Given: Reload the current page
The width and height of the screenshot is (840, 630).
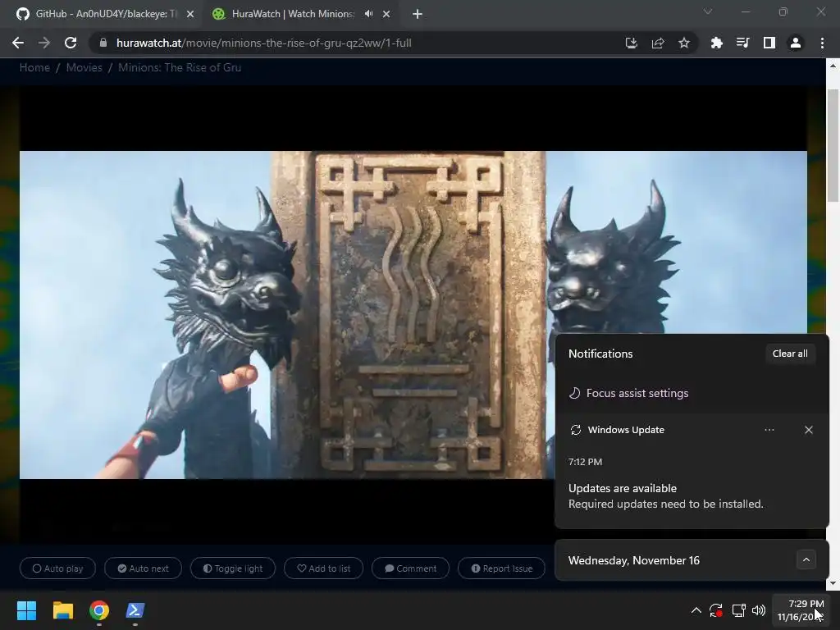Looking at the screenshot, I should coord(71,43).
